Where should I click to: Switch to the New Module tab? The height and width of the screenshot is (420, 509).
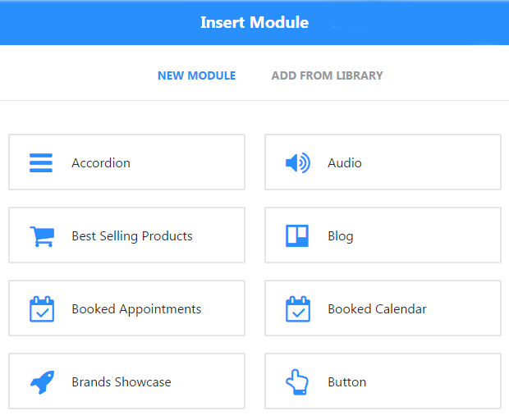(197, 75)
